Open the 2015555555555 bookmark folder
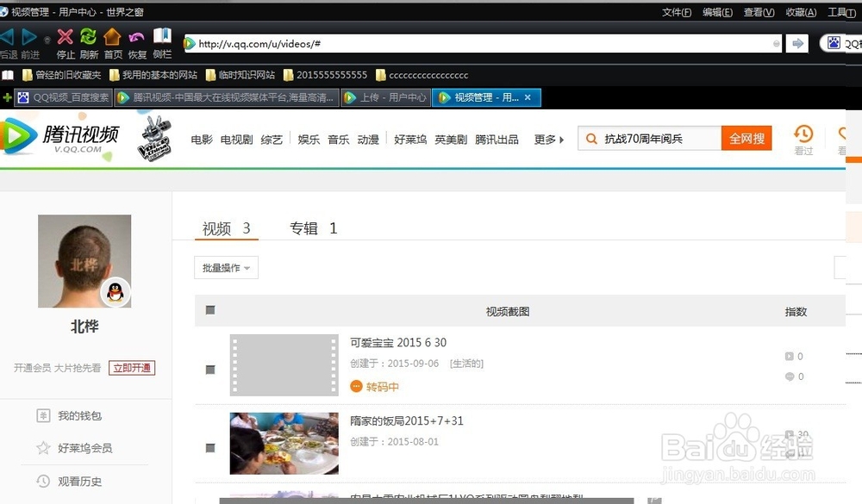Screen dimensions: 862x504 click(x=326, y=75)
